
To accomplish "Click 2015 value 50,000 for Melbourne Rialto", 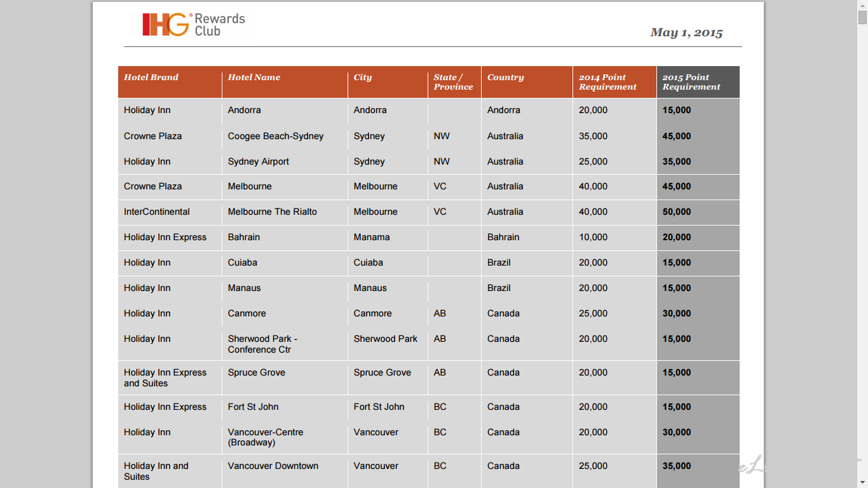I will 677,212.
